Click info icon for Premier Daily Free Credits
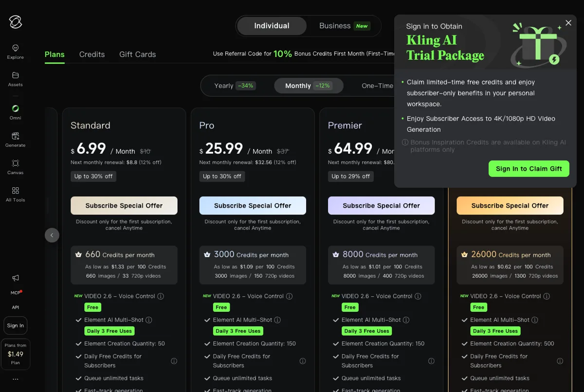This screenshot has height=392, width=584. (431, 361)
